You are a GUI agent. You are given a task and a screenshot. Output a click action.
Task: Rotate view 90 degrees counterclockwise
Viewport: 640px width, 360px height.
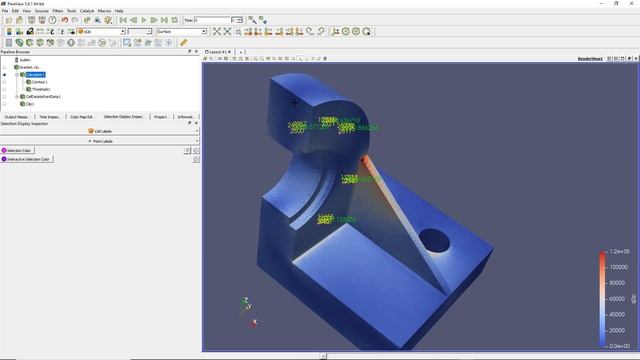321,31
